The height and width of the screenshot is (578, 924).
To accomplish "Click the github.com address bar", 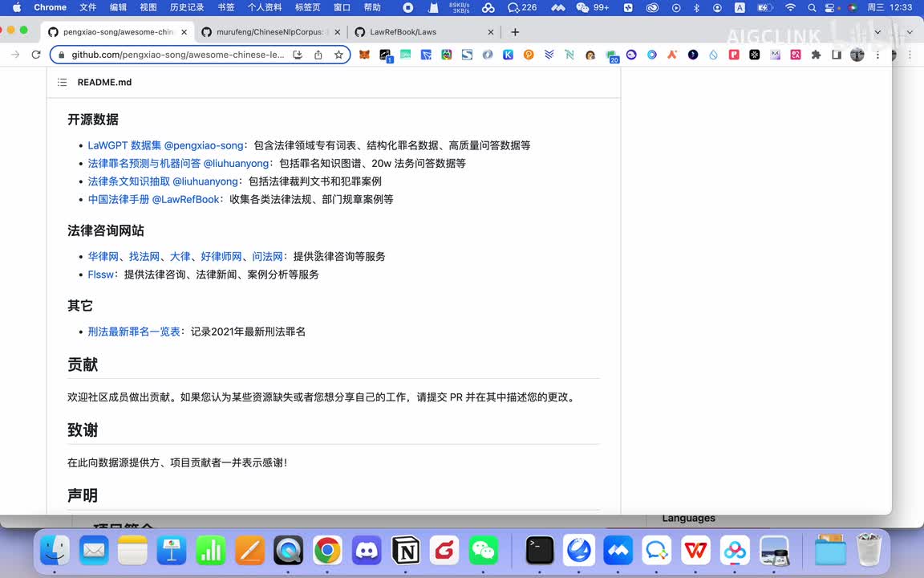I will 176,55.
